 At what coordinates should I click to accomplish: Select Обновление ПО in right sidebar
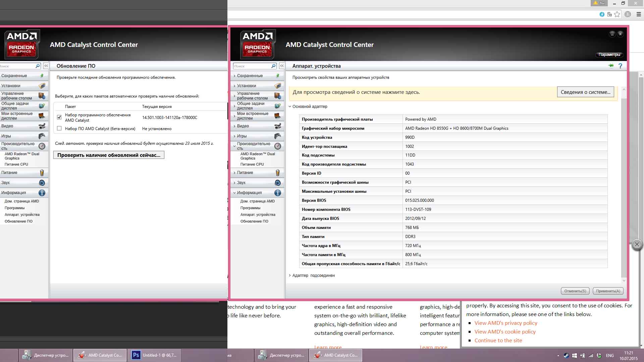coord(254,221)
